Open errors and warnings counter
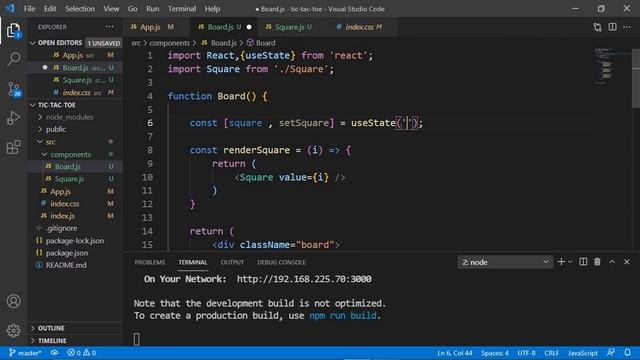This screenshot has width=640, height=360. [81, 353]
